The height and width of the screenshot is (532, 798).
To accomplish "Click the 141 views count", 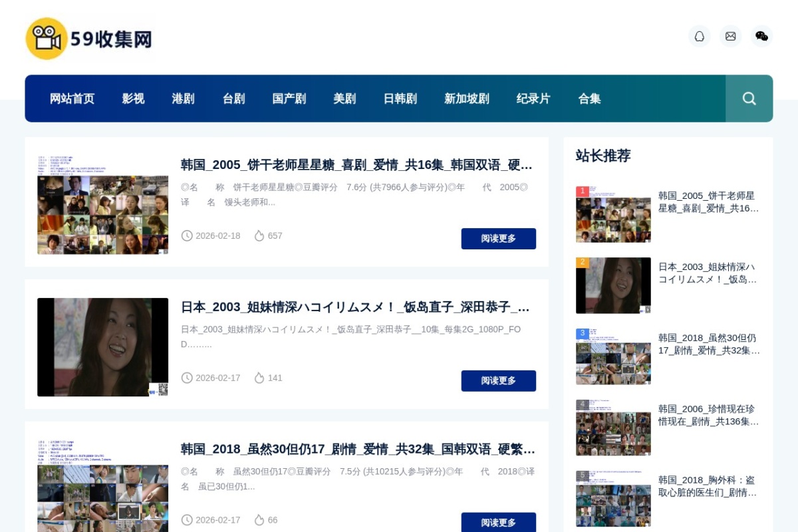I will pos(275,378).
